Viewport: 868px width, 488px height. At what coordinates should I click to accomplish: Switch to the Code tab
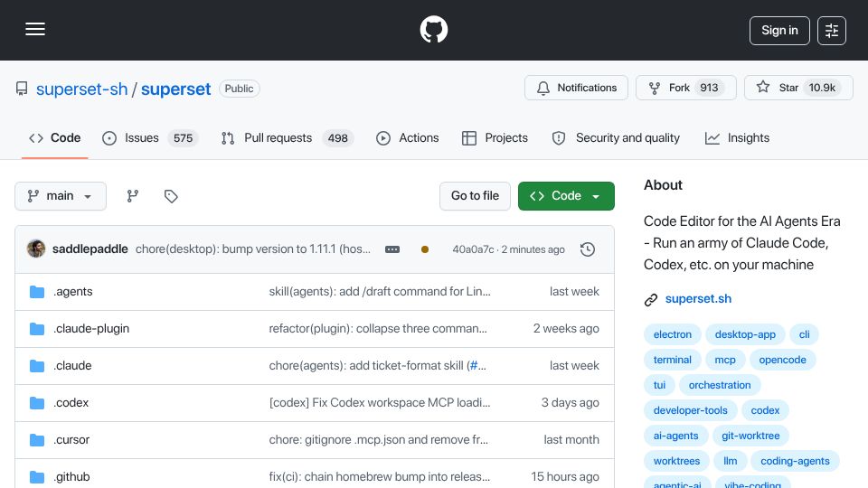pos(55,137)
